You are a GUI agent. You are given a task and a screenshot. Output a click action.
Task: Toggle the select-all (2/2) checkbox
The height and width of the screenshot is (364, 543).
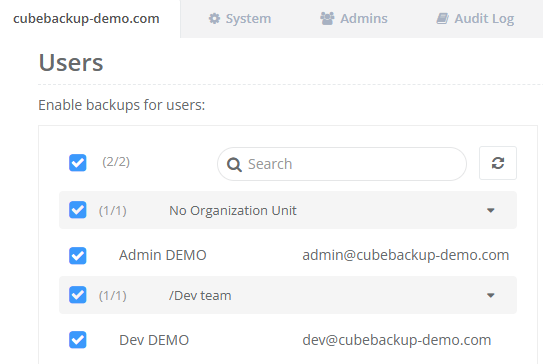pyautogui.click(x=78, y=163)
